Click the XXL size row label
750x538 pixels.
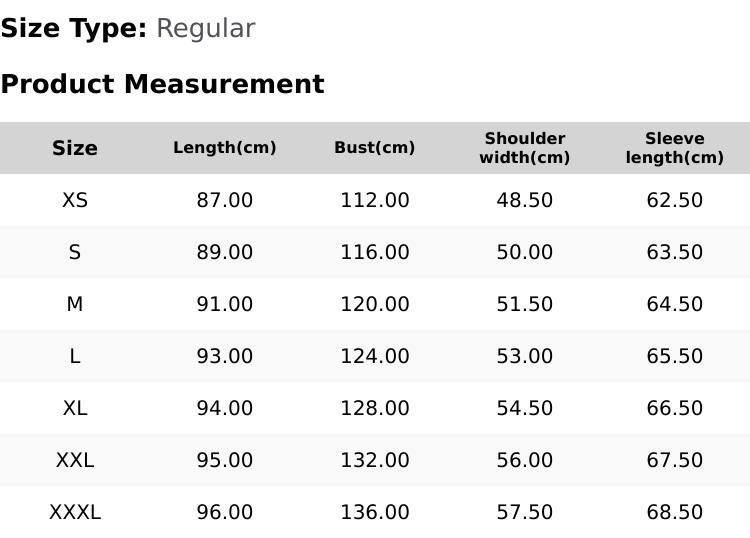coord(75,461)
